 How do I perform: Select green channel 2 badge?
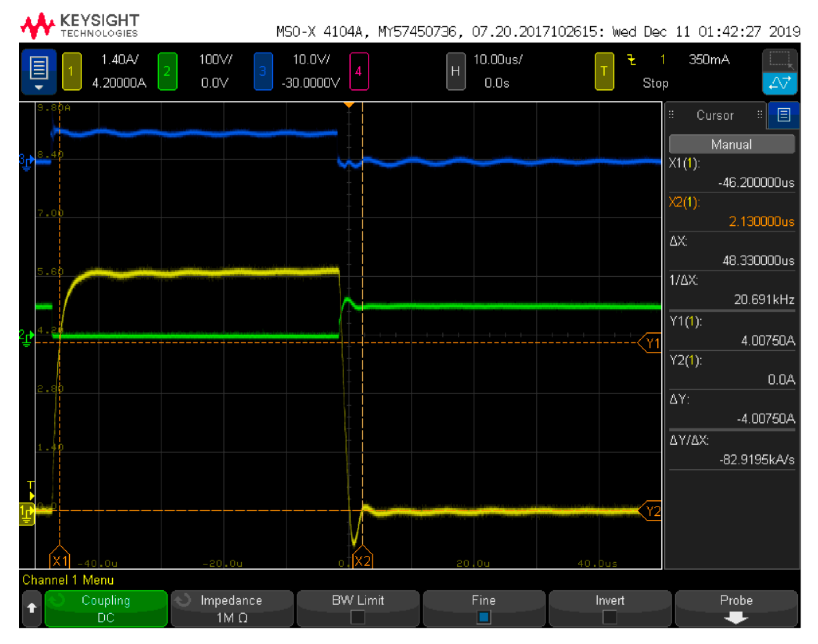point(167,71)
